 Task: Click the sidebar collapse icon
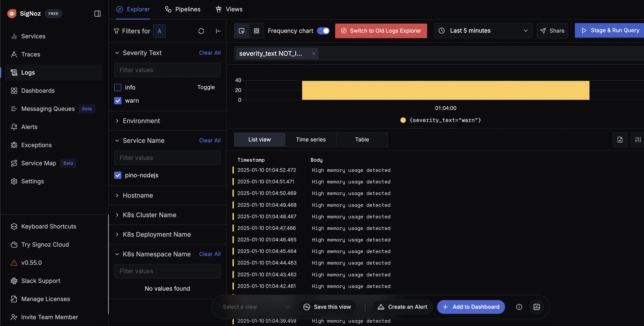(98, 13)
